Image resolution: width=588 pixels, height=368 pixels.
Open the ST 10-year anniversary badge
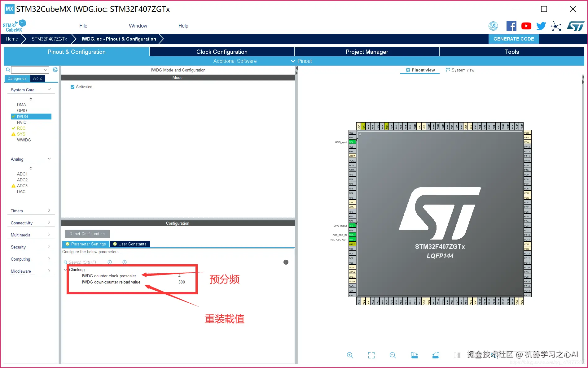pos(493,26)
